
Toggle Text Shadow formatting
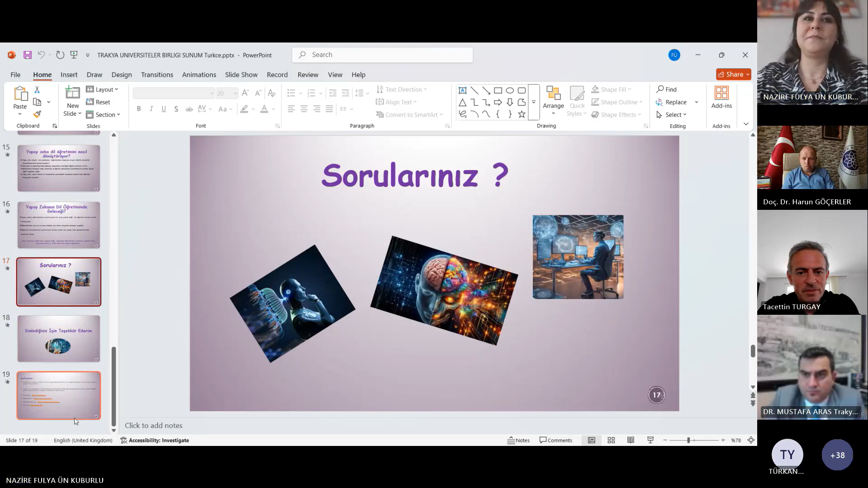click(176, 109)
